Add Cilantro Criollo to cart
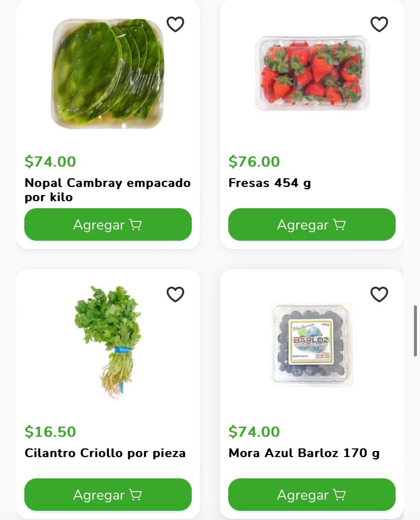 [x=108, y=495]
